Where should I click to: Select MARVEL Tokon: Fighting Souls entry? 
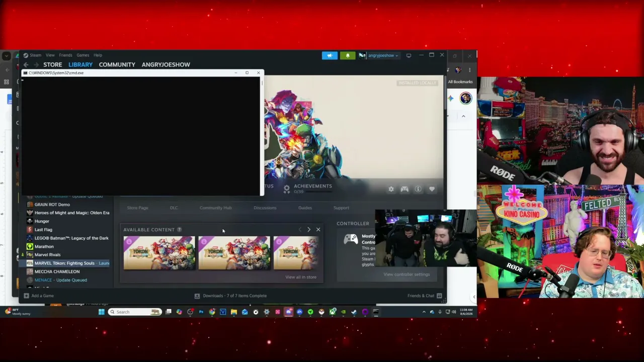tap(68, 263)
